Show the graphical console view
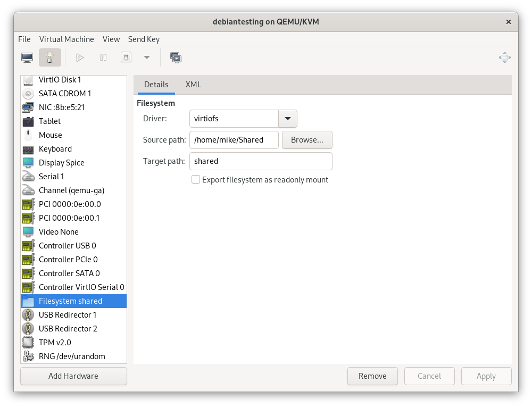The height and width of the screenshot is (407, 532). pyautogui.click(x=27, y=57)
